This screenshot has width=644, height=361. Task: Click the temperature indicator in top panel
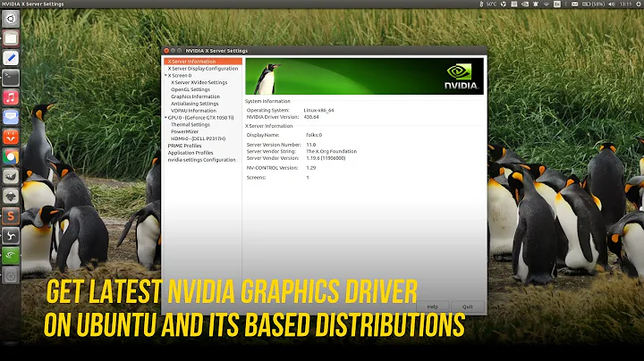click(x=488, y=4)
